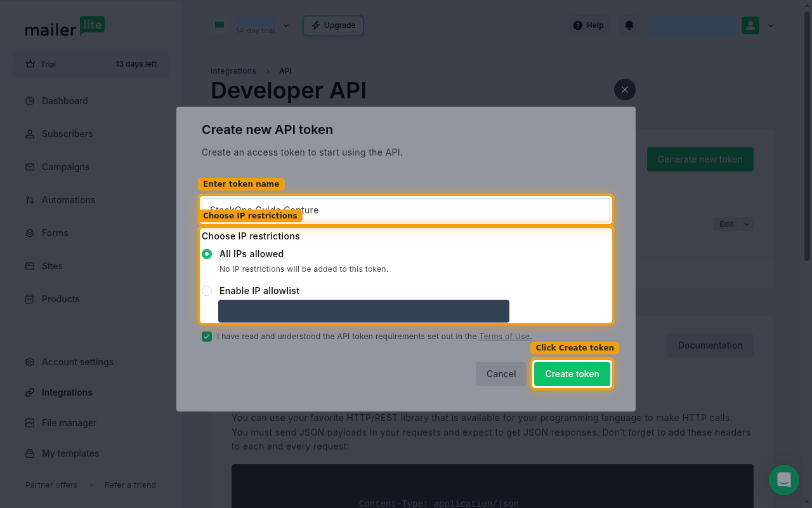Open the Documentation button

[x=710, y=345]
